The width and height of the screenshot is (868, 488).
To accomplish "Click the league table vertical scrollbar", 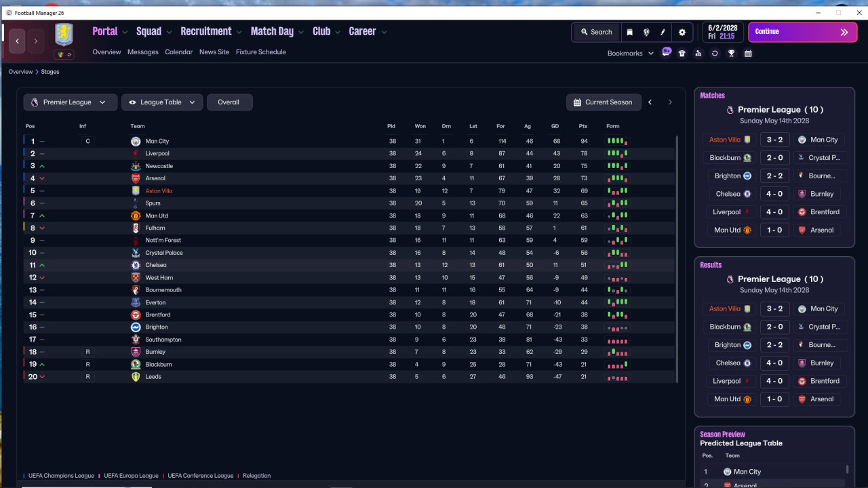I will click(x=677, y=258).
